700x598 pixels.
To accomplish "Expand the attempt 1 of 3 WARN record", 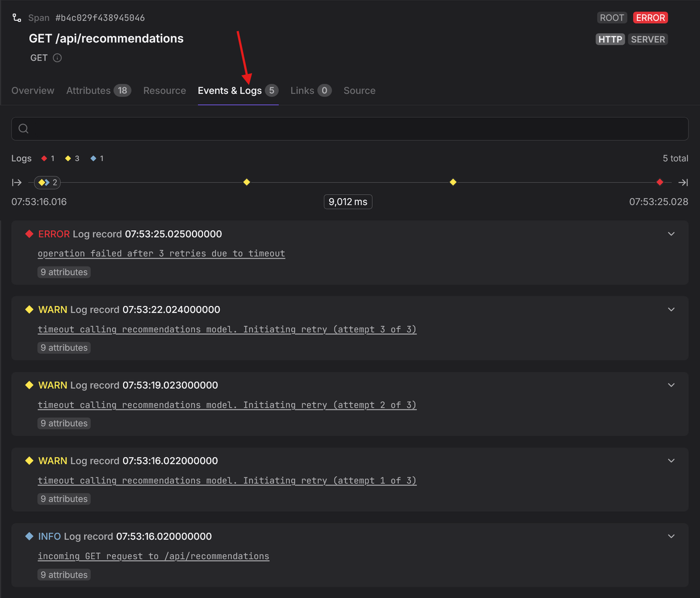I will point(671,460).
